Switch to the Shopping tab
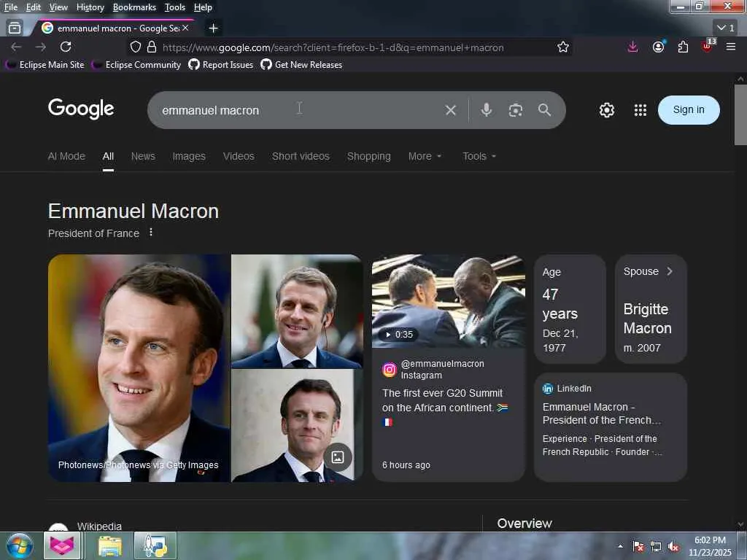The image size is (747, 560). pos(368,156)
